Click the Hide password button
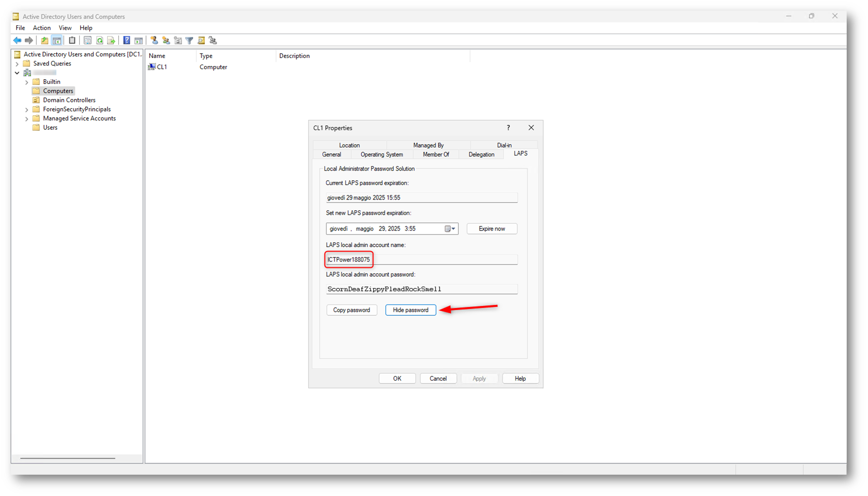868x496 pixels. click(411, 310)
